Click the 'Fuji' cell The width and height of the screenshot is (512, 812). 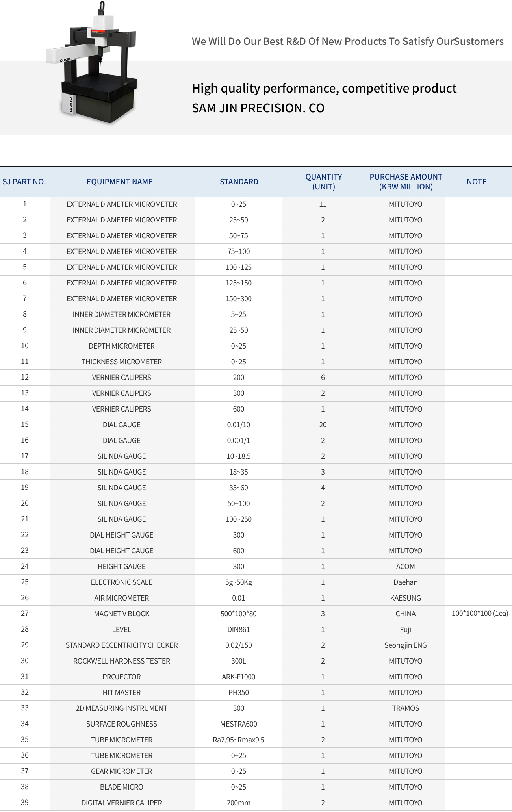pos(406,629)
